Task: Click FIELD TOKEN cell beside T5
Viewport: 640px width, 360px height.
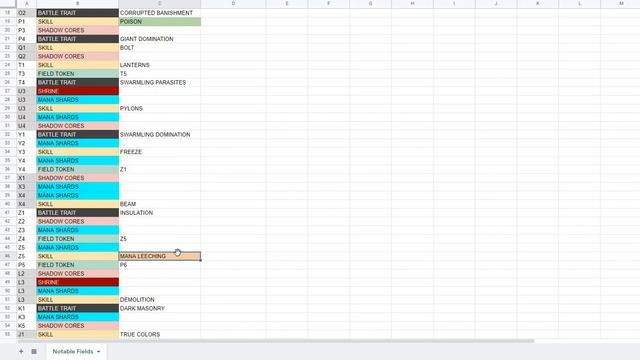Action: pyautogui.click(x=78, y=73)
